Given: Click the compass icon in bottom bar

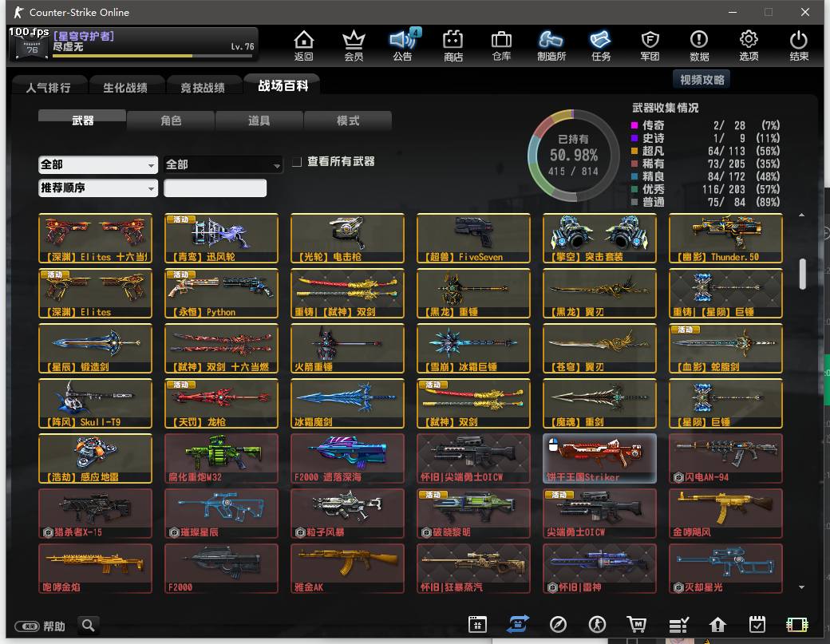Looking at the screenshot, I should (558, 624).
